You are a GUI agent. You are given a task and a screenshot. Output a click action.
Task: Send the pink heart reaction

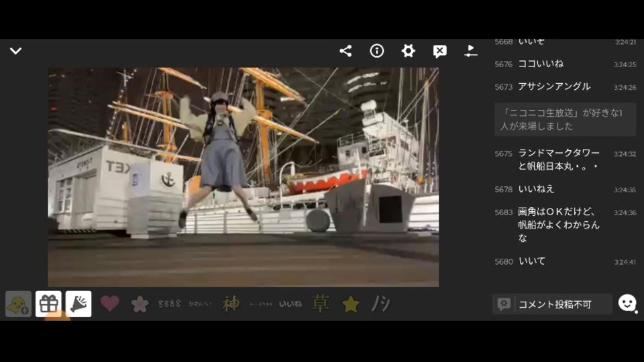point(109,304)
